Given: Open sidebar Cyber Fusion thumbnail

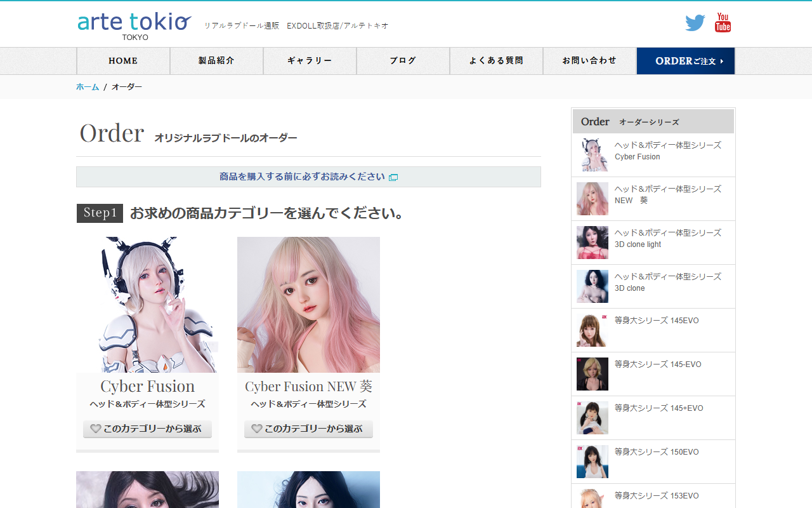Looking at the screenshot, I should (x=593, y=155).
